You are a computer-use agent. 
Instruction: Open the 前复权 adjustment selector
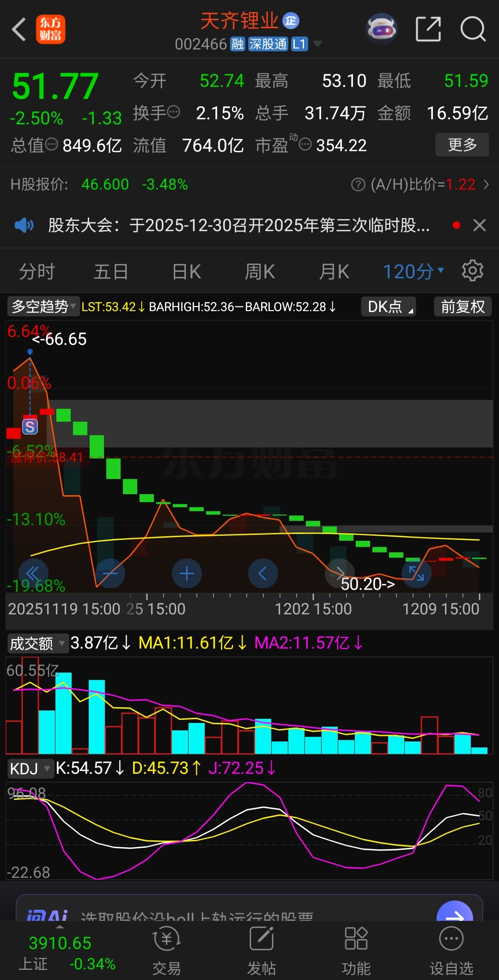[x=462, y=306]
